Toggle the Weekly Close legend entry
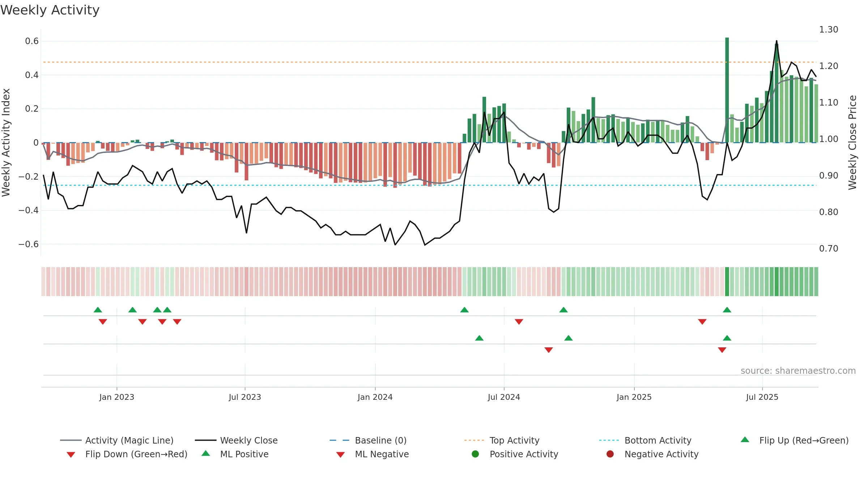The image size is (868, 488). [x=236, y=440]
